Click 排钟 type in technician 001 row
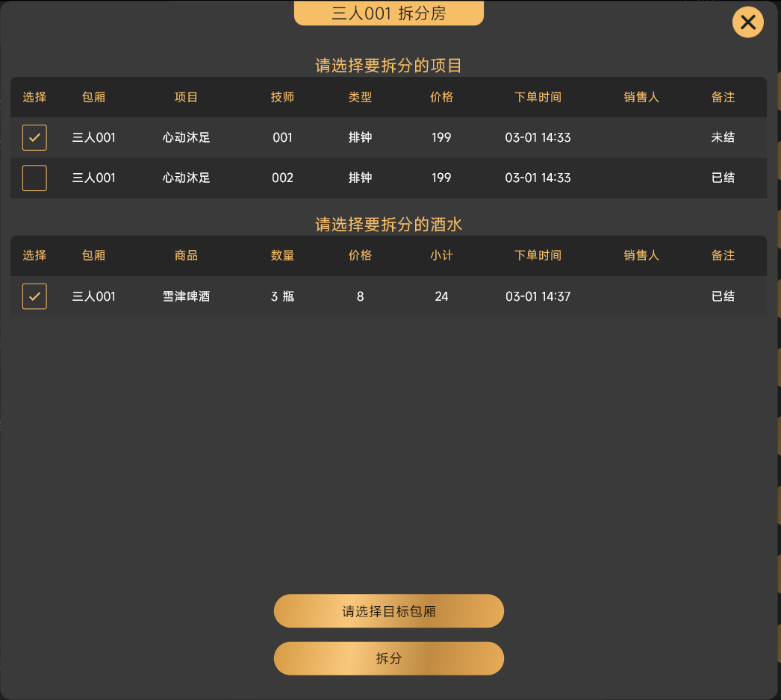Image resolution: width=781 pixels, height=700 pixels. click(x=360, y=137)
